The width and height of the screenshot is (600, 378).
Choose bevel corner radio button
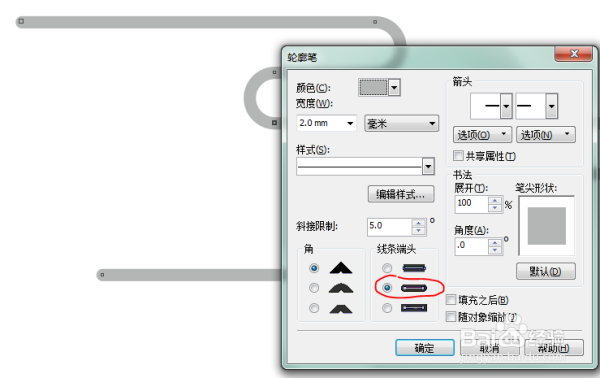(314, 308)
